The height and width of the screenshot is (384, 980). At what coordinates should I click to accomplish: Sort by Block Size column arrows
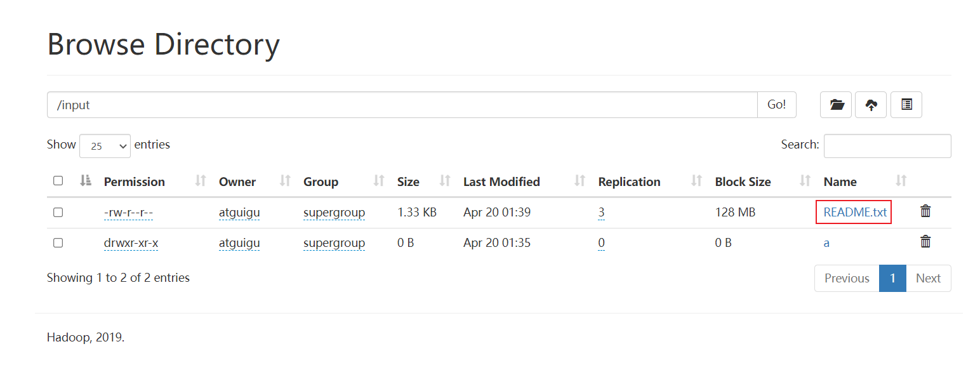tap(805, 182)
